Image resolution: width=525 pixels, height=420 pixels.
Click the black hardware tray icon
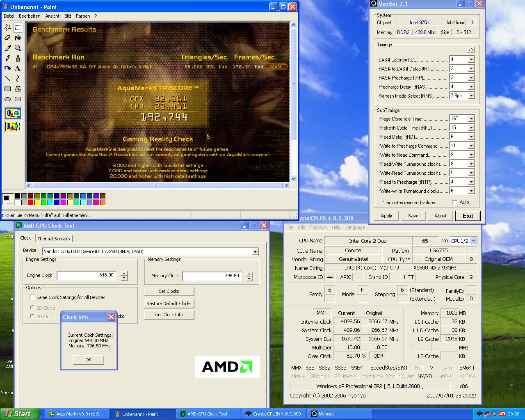[479, 414]
